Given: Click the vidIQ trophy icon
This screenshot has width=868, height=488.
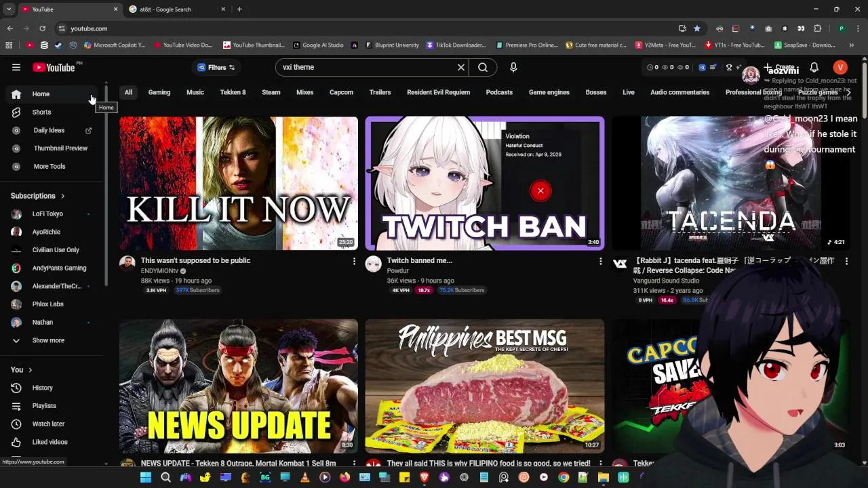Looking at the screenshot, I should (729, 67).
